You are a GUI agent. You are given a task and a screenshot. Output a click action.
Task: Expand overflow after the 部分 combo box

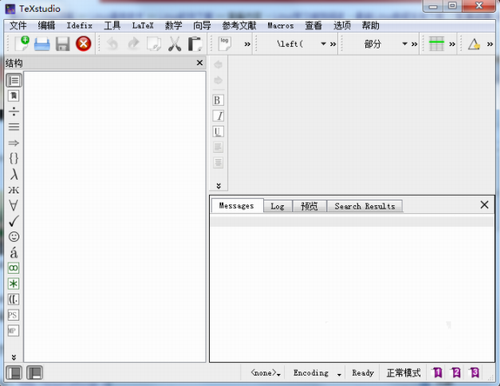click(x=414, y=44)
